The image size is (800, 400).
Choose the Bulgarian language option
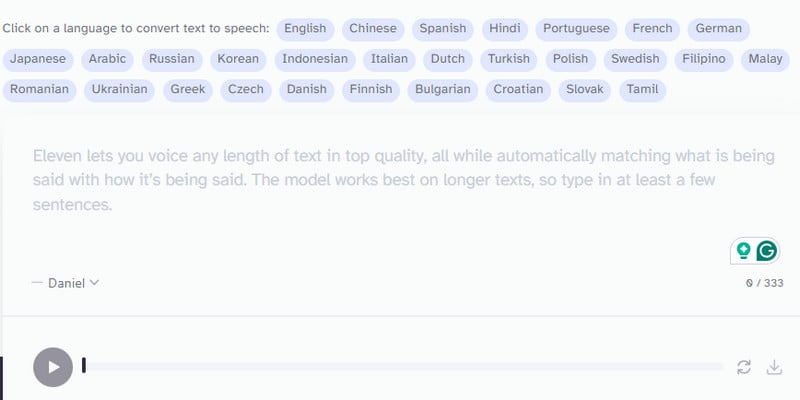point(443,90)
